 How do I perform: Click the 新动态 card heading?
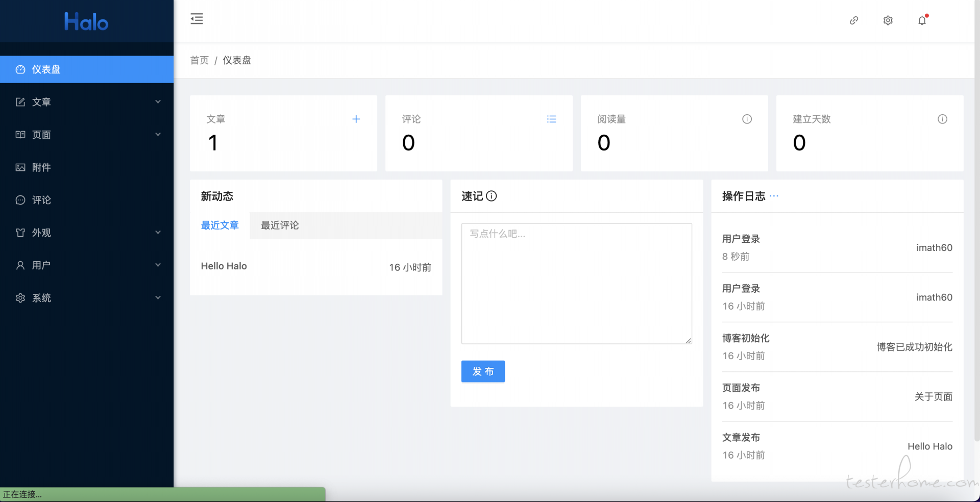(x=217, y=196)
